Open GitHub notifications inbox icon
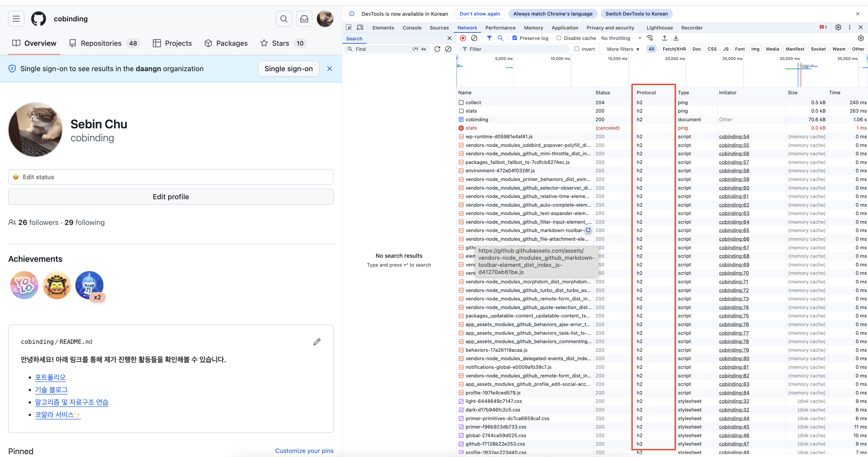The image size is (868, 457). click(304, 19)
